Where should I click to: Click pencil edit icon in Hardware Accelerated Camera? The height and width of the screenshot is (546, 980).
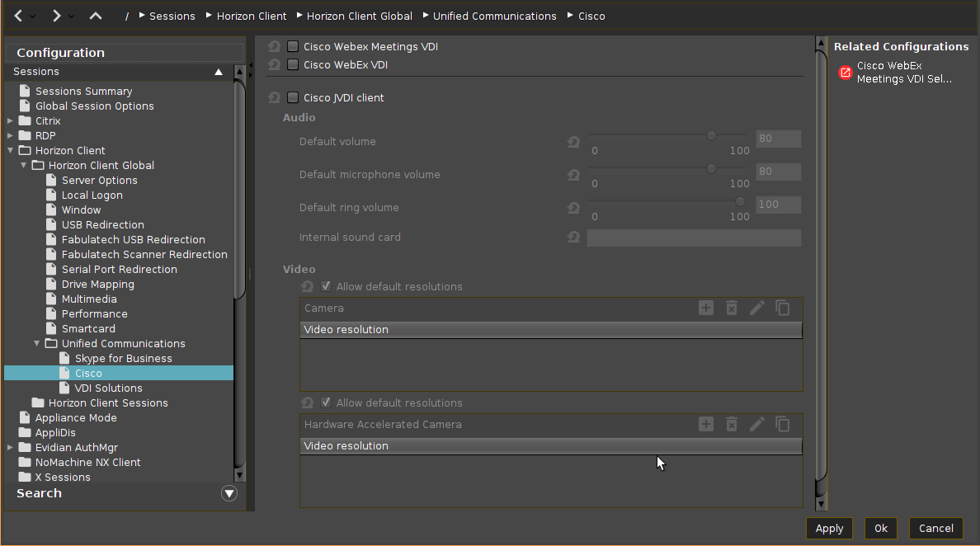pos(756,424)
